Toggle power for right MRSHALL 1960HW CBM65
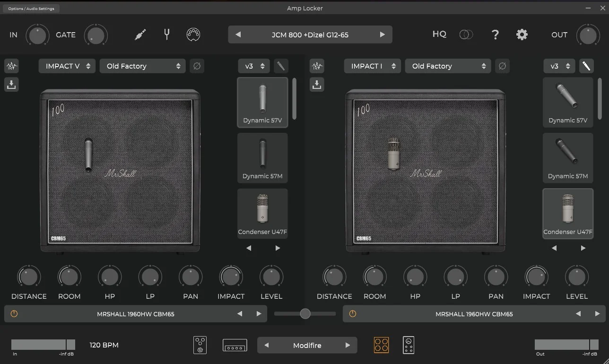The width and height of the screenshot is (609, 364). tap(353, 314)
